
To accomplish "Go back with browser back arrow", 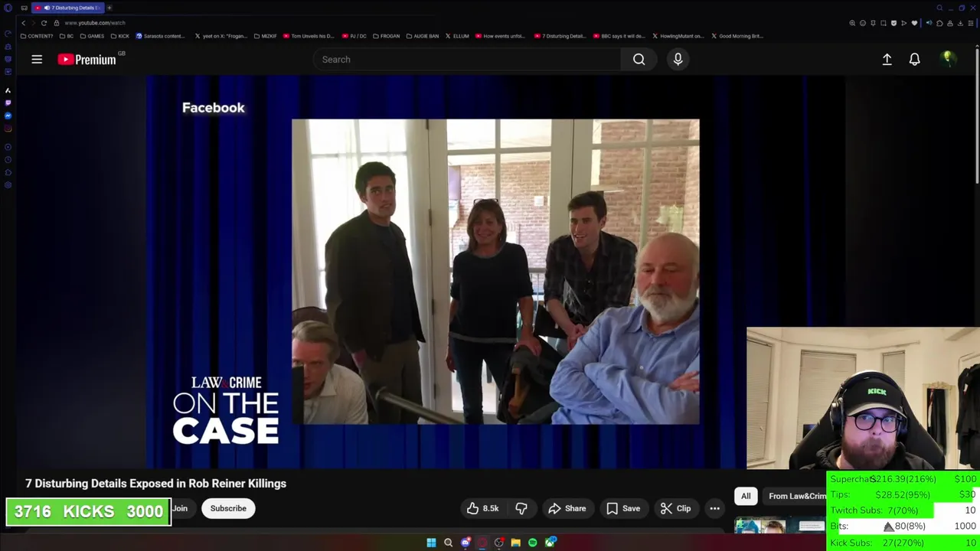I will (23, 23).
